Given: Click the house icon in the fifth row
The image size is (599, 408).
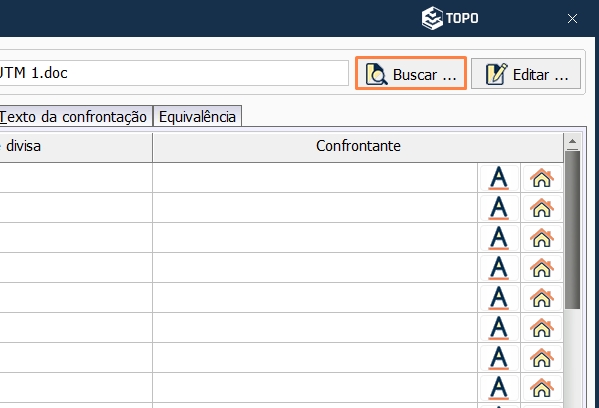Looking at the screenshot, I should pyautogui.click(x=542, y=298).
